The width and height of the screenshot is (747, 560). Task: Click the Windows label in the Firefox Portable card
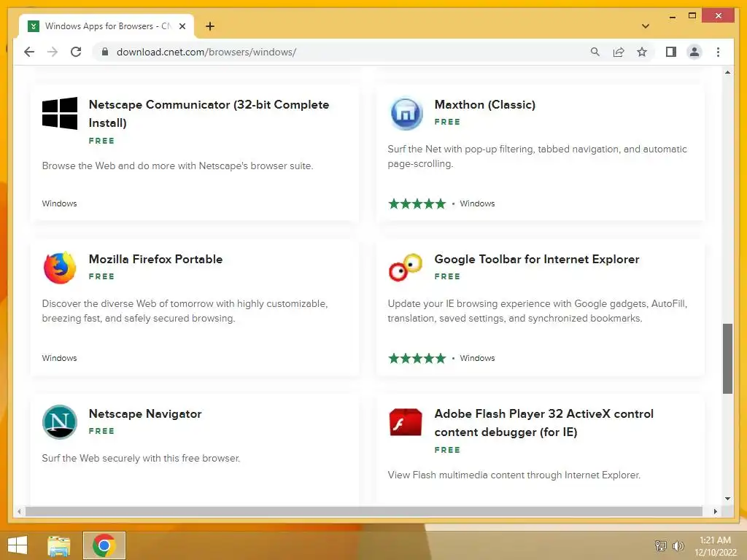click(x=59, y=358)
